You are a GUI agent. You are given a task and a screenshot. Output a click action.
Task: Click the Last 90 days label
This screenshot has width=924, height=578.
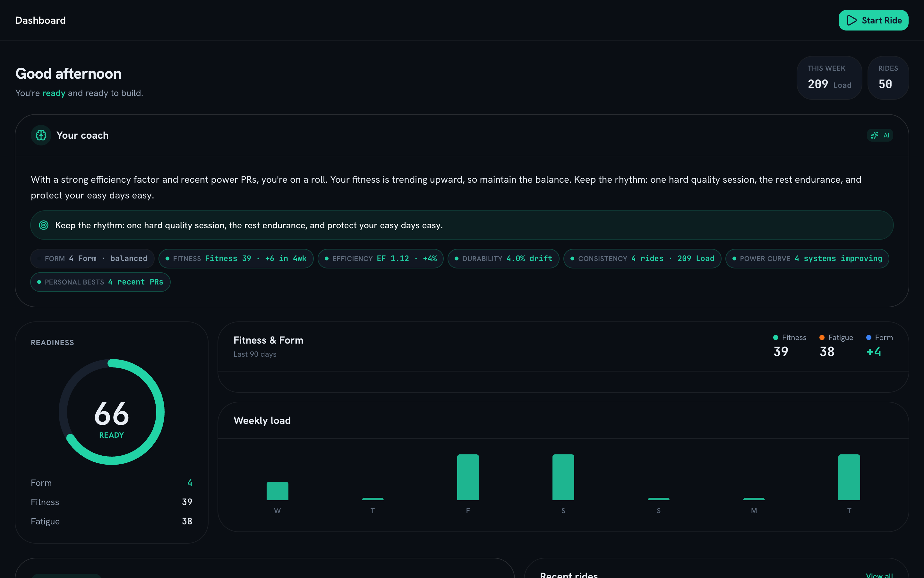255,355
